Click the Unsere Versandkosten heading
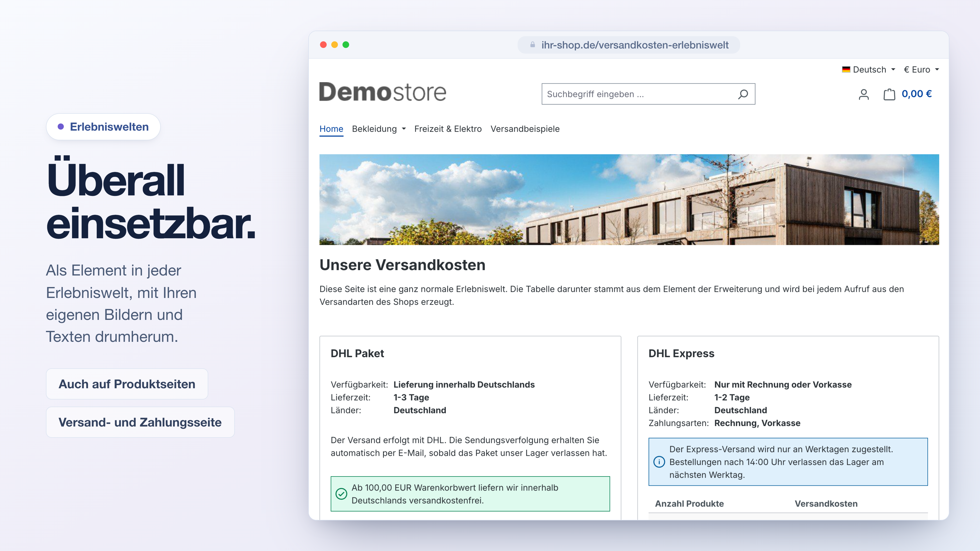The image size is (980, 551). point(402,265)
